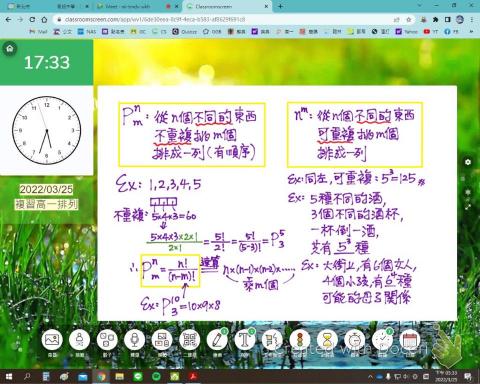Viewport: 480px width, 384px height.
Task: Click the taskbar date and time
Action: tap(446, 377)
